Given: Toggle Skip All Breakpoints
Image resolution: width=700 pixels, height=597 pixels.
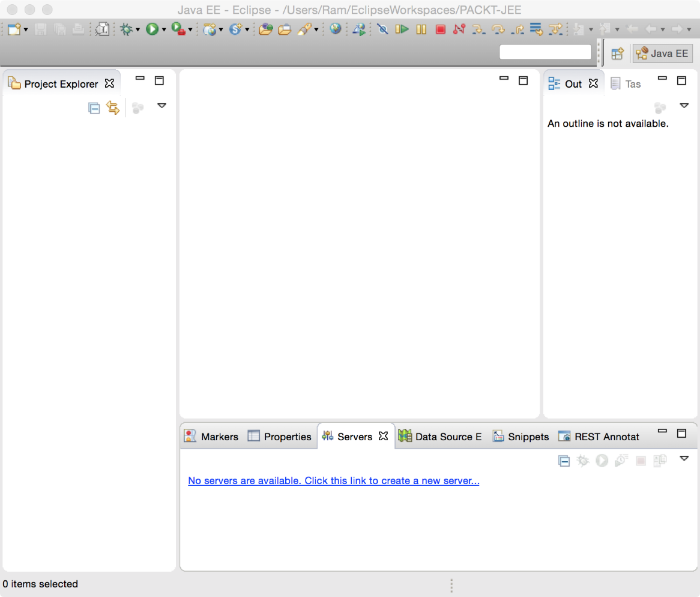Looking at the screenshot, I should [382, 29].
